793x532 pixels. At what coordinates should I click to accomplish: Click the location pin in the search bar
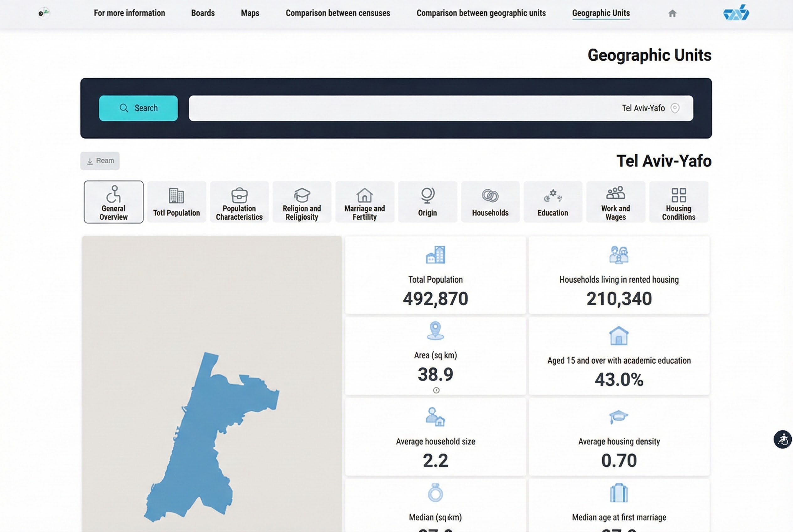coord(675,108)
